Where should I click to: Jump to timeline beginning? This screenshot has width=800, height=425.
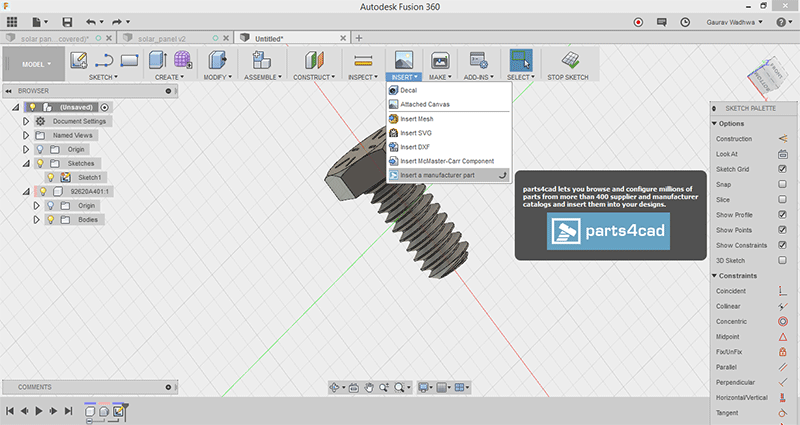[10, 411]
